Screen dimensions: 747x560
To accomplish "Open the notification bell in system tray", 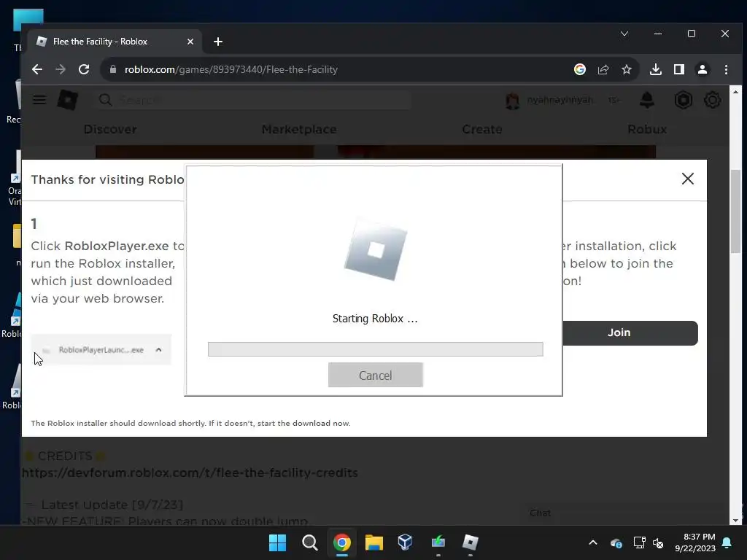I will pos(727,542).
